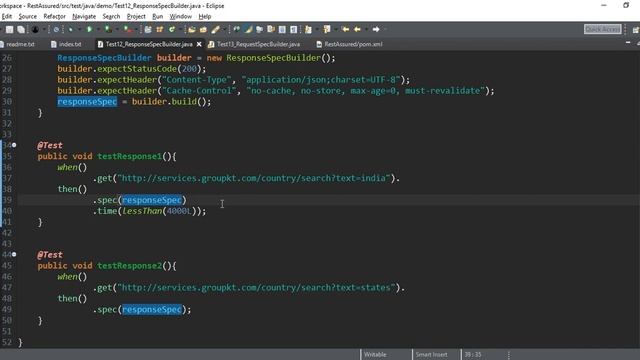Minimize the editor area

[628, 43]
